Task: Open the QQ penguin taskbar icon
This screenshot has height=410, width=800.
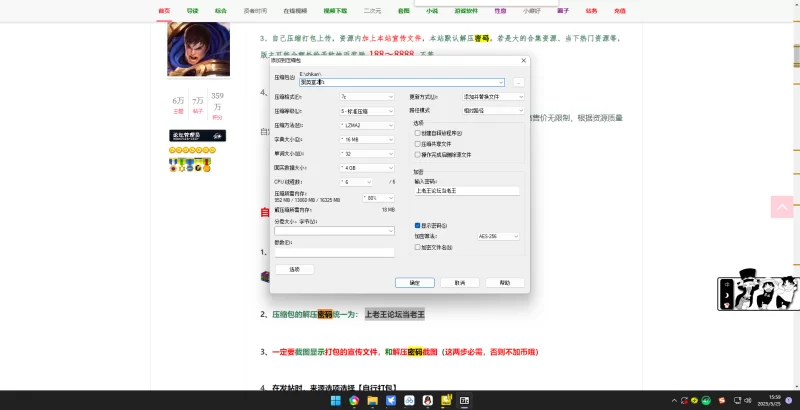Action: 428,401
